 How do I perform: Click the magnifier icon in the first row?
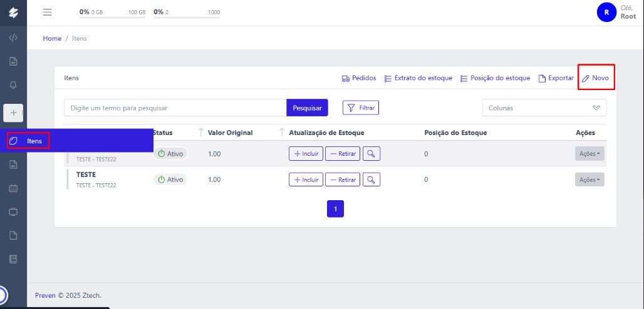pos(372,153)
